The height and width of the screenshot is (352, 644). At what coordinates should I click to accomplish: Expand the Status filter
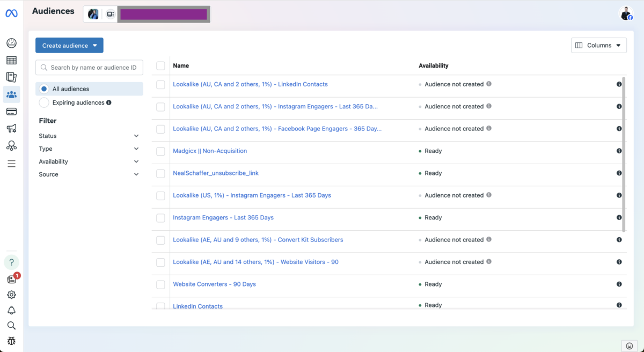pyautogui.click(x=89, y=136)
